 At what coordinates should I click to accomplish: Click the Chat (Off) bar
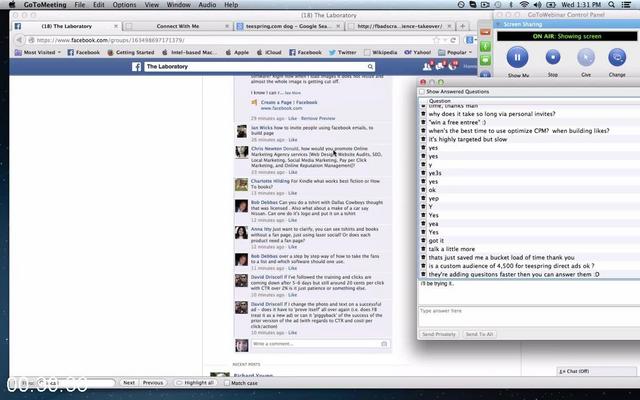click(x=597, y=371)
